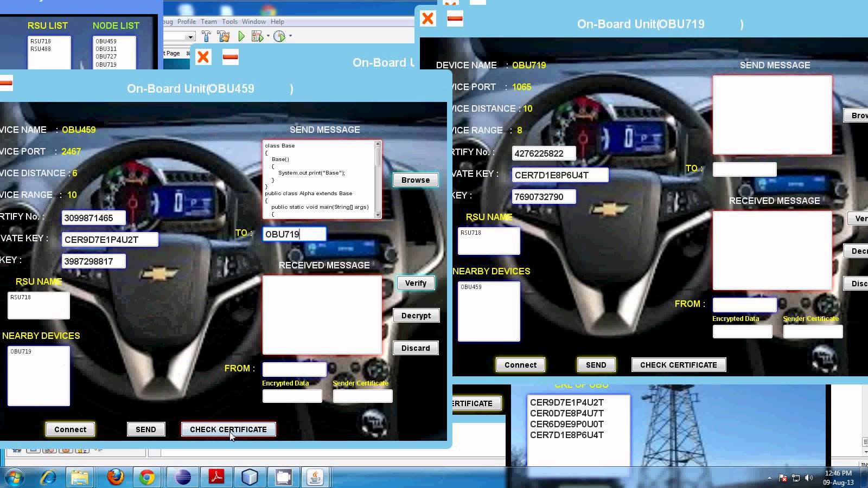Open the Eclipse icon in taskbar
This screenshot has width=868, height=488.
pyautogui.click(x=183, y=477)
